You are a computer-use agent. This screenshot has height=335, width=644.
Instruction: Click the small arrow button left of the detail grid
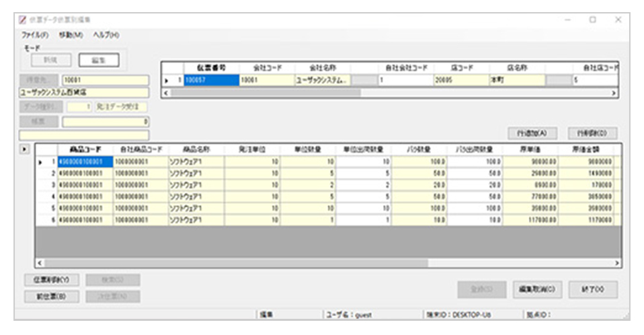[x=24, y=147]
